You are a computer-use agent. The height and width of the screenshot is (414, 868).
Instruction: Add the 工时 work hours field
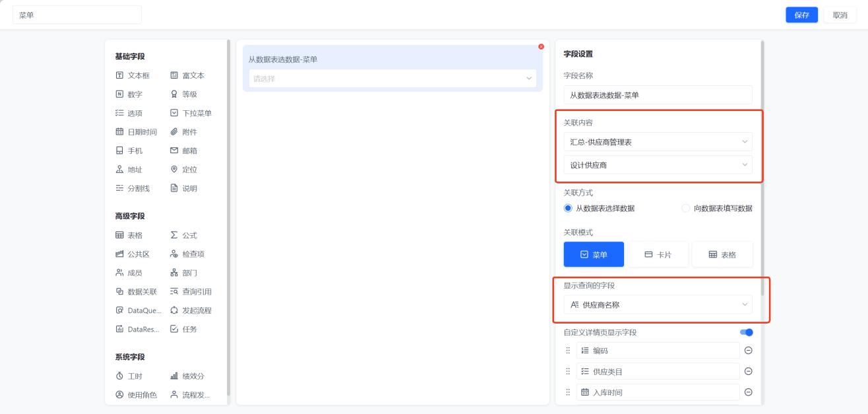129,376
